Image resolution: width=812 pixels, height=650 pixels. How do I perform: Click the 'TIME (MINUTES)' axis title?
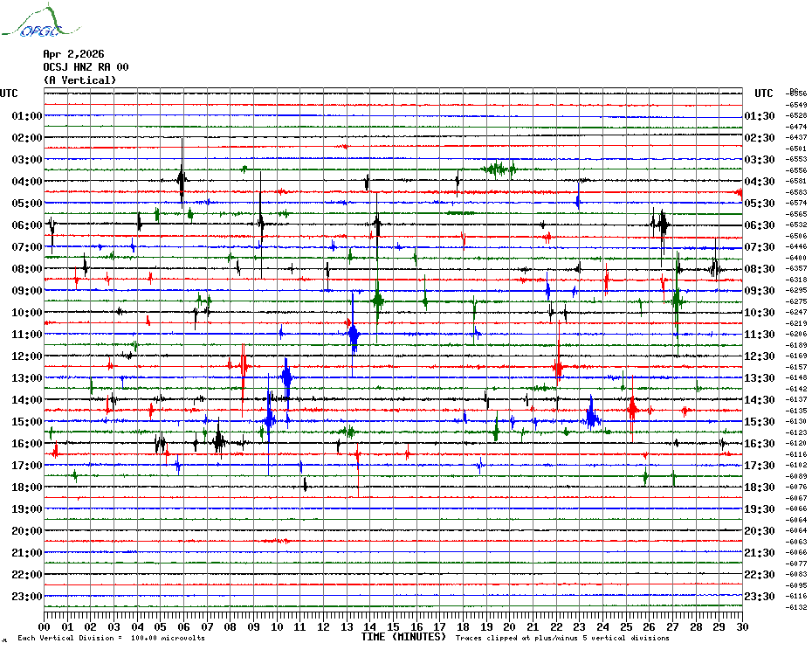pyautogui.click(x=403, y=637)
